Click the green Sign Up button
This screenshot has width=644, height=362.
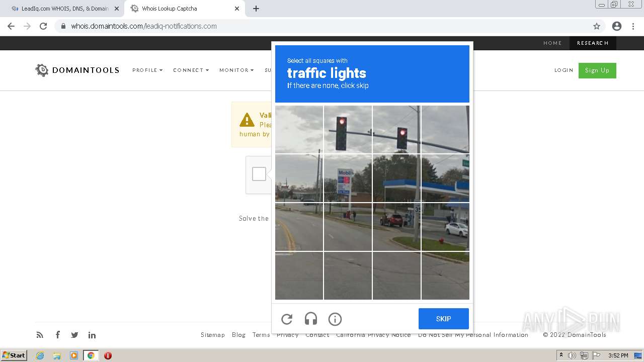click(x=597, y=70)
